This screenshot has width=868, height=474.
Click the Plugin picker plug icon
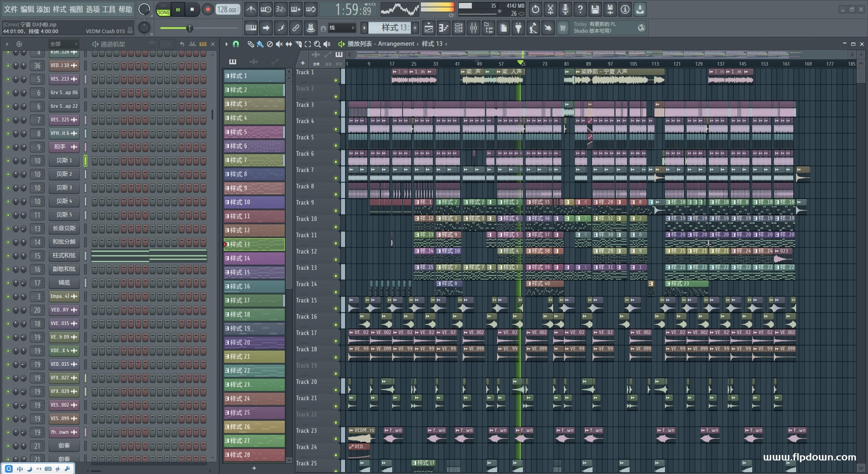click(518, 28)
